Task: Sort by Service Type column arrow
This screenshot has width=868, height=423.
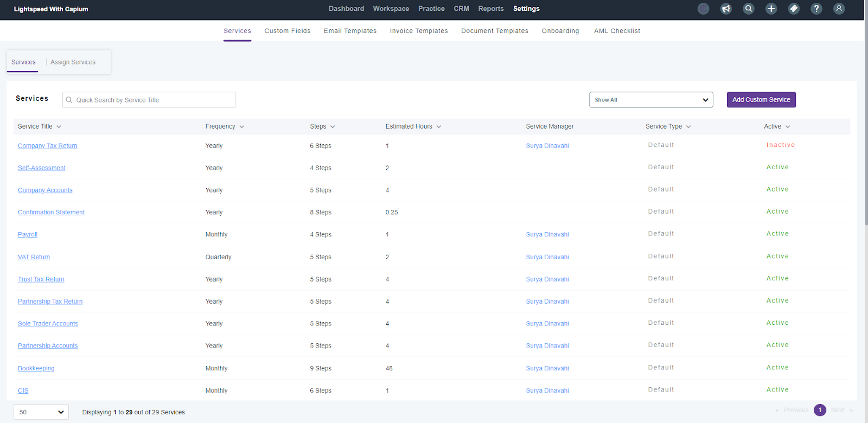Action: [688, 127]
